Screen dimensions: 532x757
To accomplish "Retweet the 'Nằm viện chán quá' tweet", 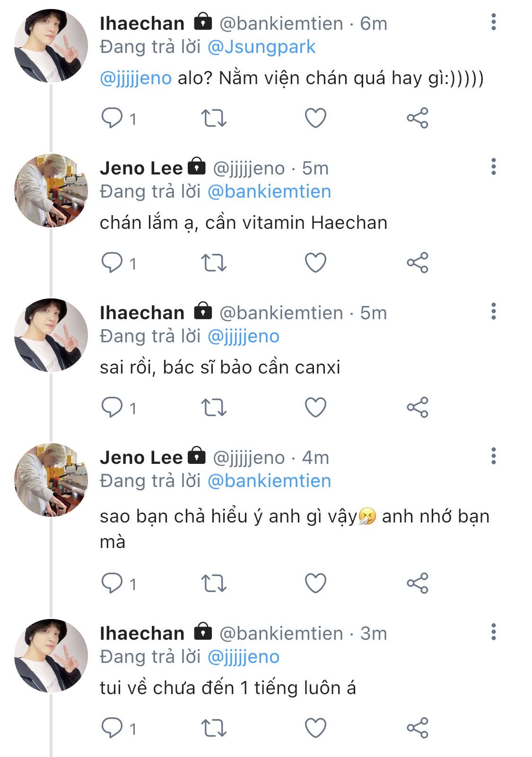I will [214, 118].
